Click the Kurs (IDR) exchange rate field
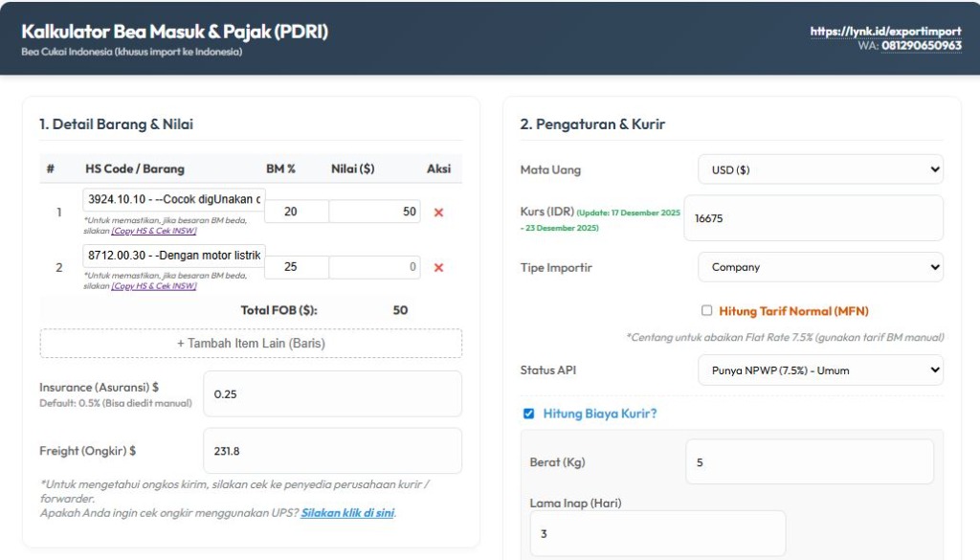Image resolution: width=980 pixels, height=560 pixels. pyautogui.click(x=813, y=218)
